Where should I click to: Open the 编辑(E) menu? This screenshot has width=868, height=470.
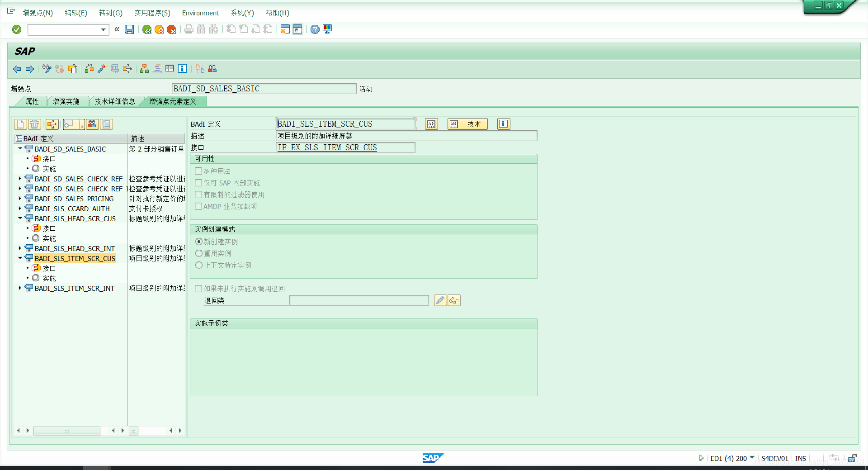(76, 13)
